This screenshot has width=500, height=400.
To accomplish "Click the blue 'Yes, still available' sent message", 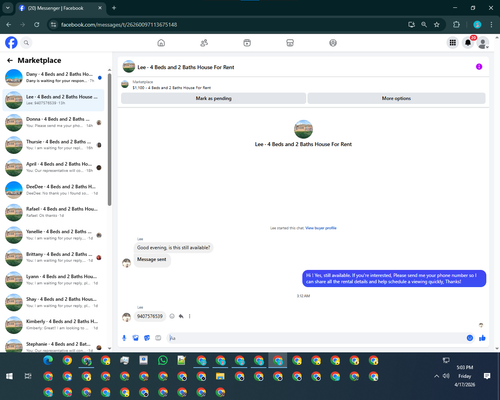I will click(x=394, y=278).
